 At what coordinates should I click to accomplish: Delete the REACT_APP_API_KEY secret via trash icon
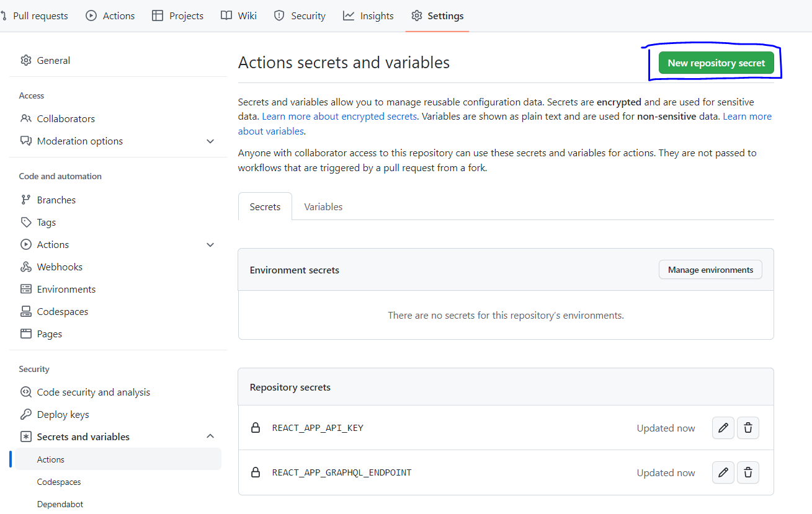748,428
